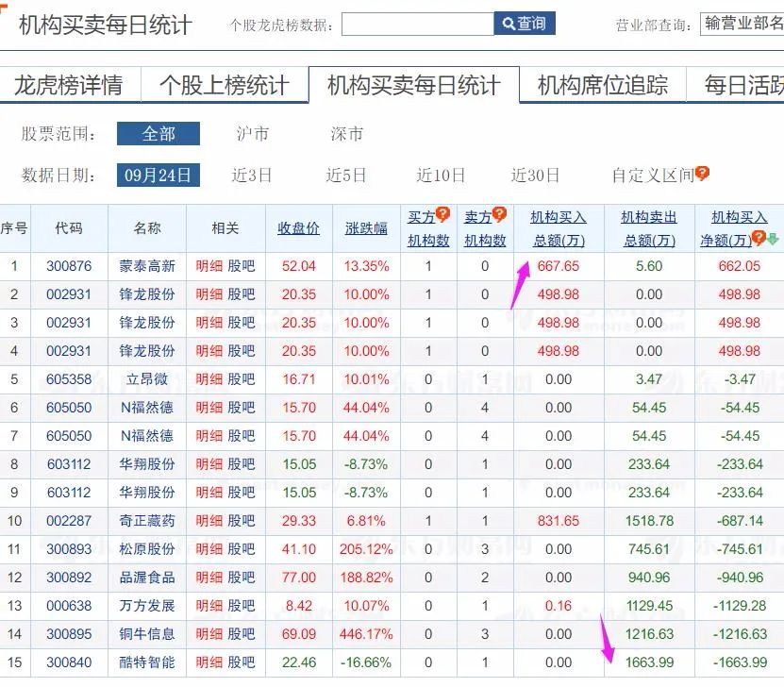Open 铜牛信息 stock name link
This screenshot has width=784, height=687.
click(147, 634)
